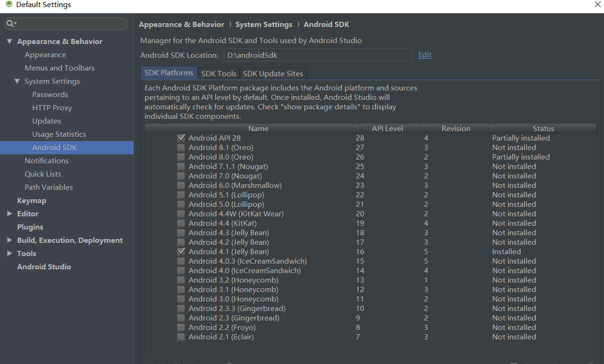Collapse the System Settings tree node
Viewport: 604px width, 364px height.
17,81
